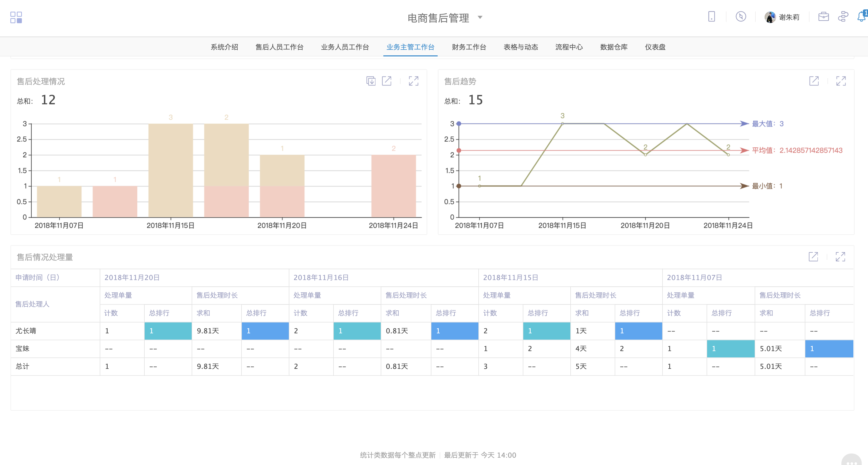
Task: Click the 总和 12 value in 售后处理情况
Action: 48,100
